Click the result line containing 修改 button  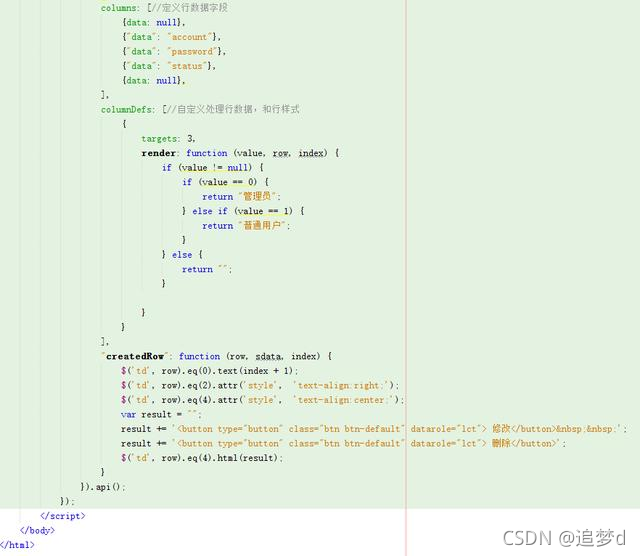point(373,429)
